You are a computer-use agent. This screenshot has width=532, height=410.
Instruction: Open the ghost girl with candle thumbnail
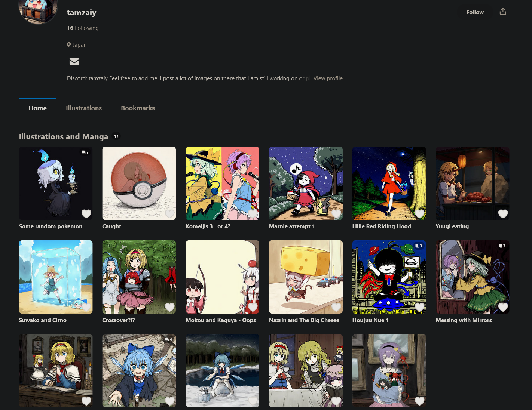click(x=56, y=183)
